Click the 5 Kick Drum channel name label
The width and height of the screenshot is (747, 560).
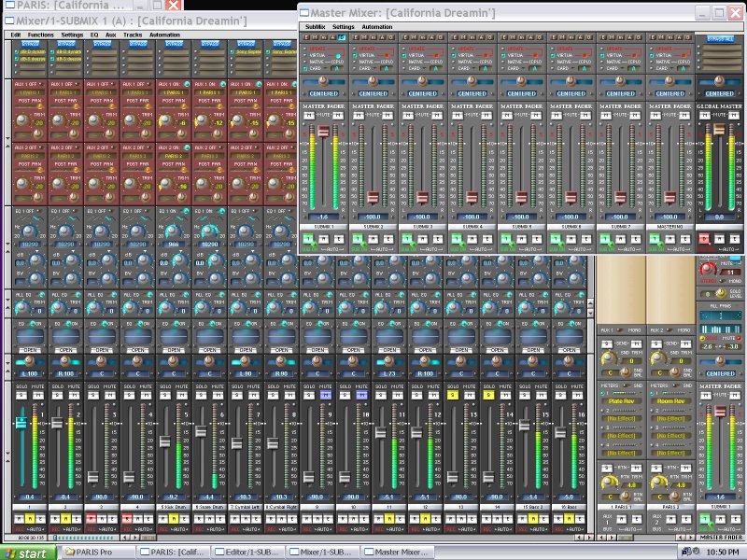[x=174, y=507]
